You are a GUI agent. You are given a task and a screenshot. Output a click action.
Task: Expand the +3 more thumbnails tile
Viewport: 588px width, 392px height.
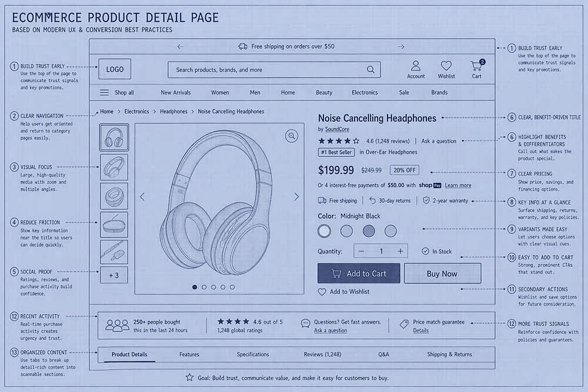(113, 275)
